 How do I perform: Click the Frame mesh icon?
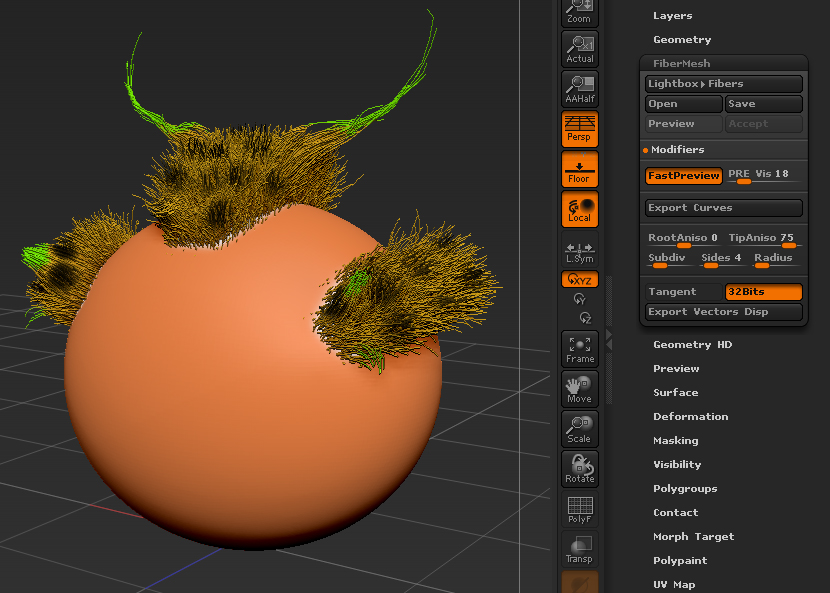pos(579,348)
